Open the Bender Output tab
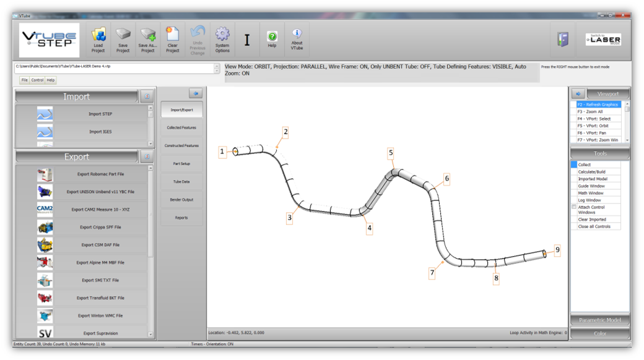This screenshot has height=360, width=644. point(181,200)
